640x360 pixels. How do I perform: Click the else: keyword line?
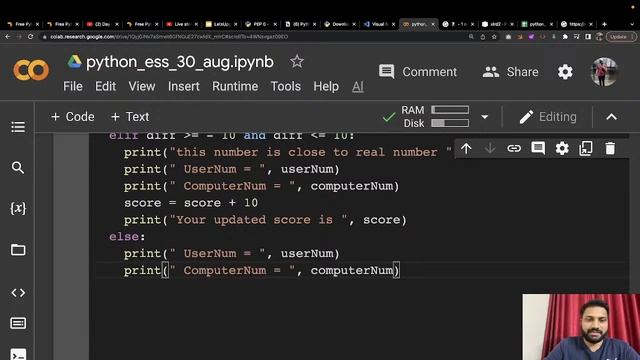tap(127, 237)
